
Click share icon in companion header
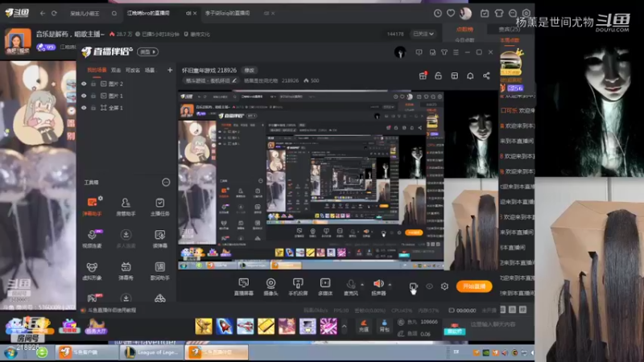(x=486, y=76)
